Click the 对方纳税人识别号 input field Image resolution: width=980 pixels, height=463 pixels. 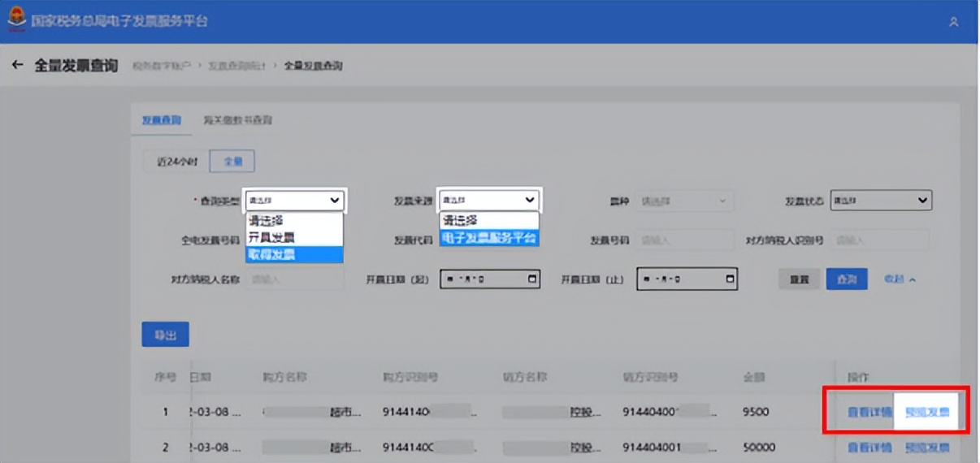pos(880,240)
